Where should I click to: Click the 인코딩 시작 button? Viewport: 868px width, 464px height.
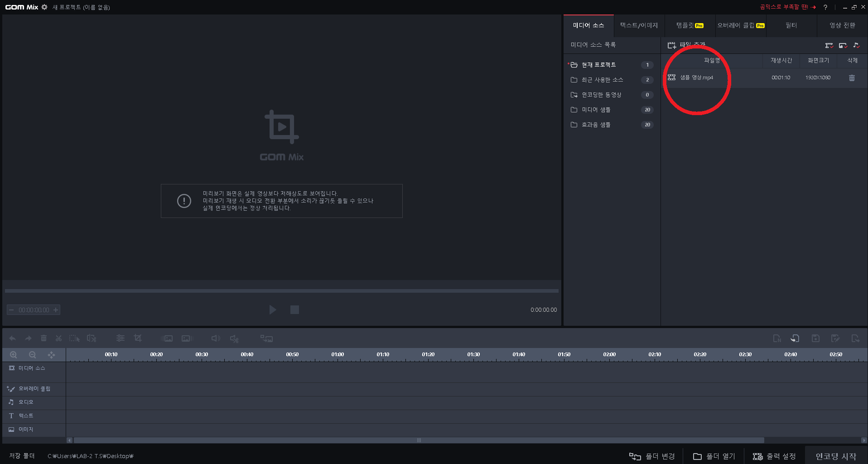836,456
